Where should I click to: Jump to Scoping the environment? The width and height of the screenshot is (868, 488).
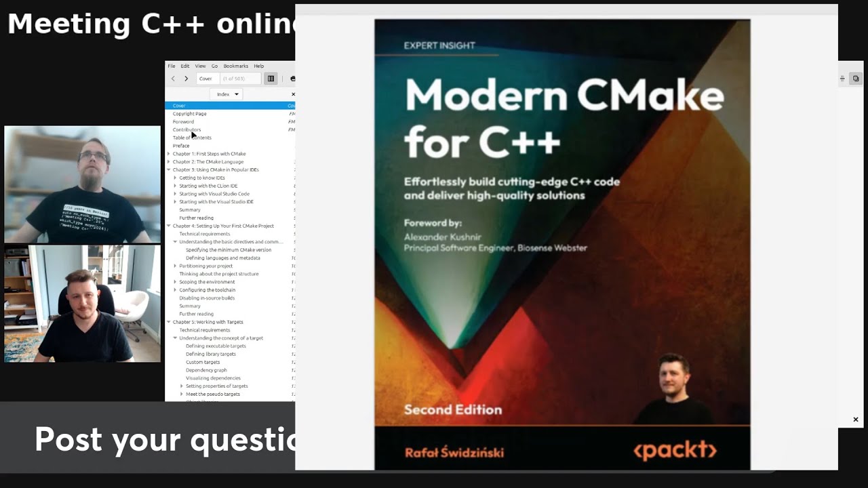pos(207,282)
